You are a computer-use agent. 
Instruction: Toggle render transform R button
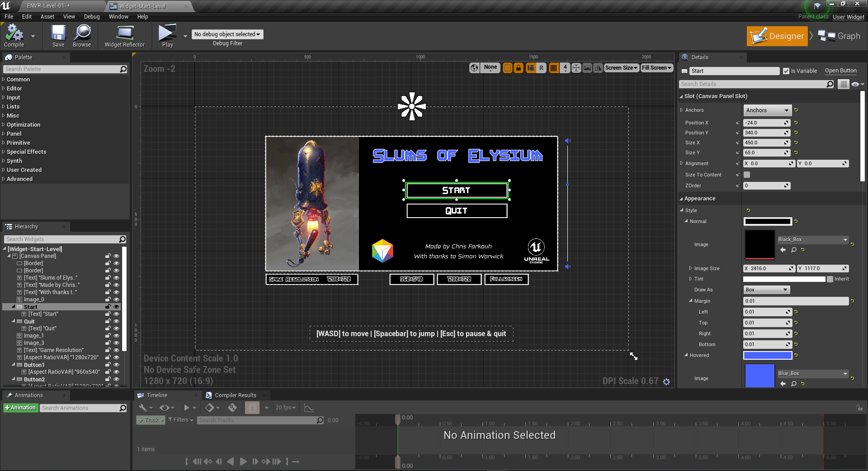pyautogui.click(x=541, y=68)
